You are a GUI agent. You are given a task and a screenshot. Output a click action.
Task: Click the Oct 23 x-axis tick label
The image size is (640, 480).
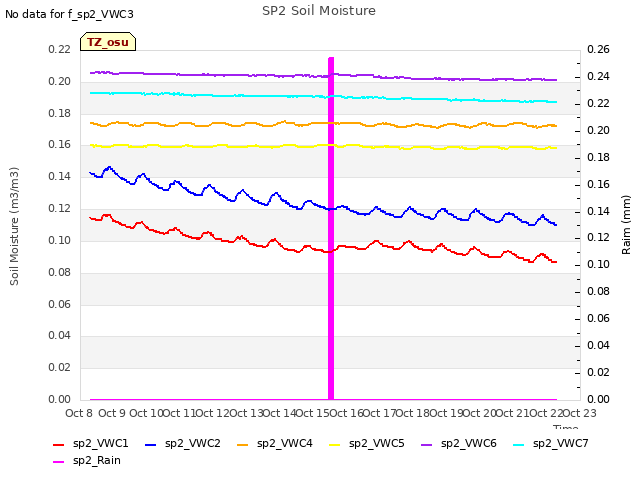(x=580, y=413)
